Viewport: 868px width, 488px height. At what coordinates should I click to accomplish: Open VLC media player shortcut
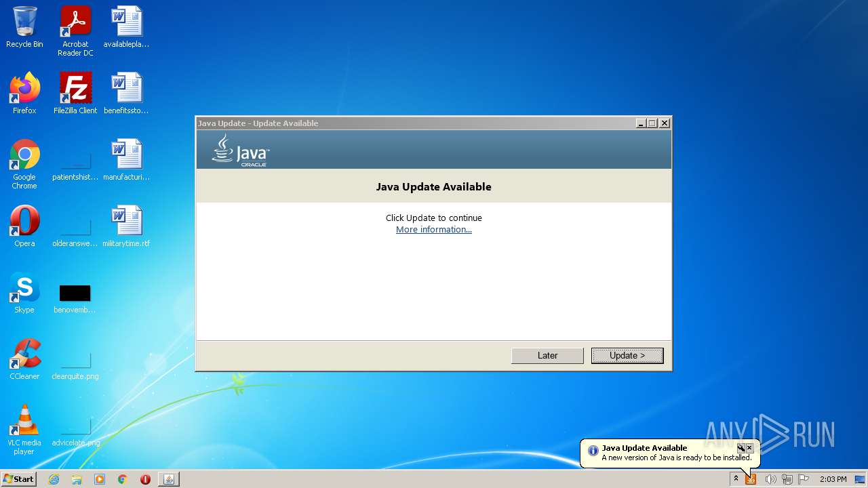pyautogui.click(x=24, y=430)
